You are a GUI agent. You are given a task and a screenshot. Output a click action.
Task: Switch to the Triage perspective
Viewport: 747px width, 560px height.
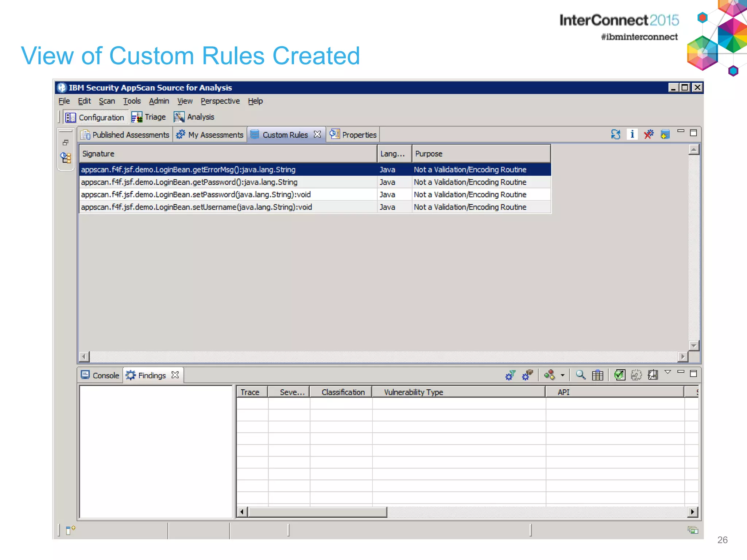(148, 117)
